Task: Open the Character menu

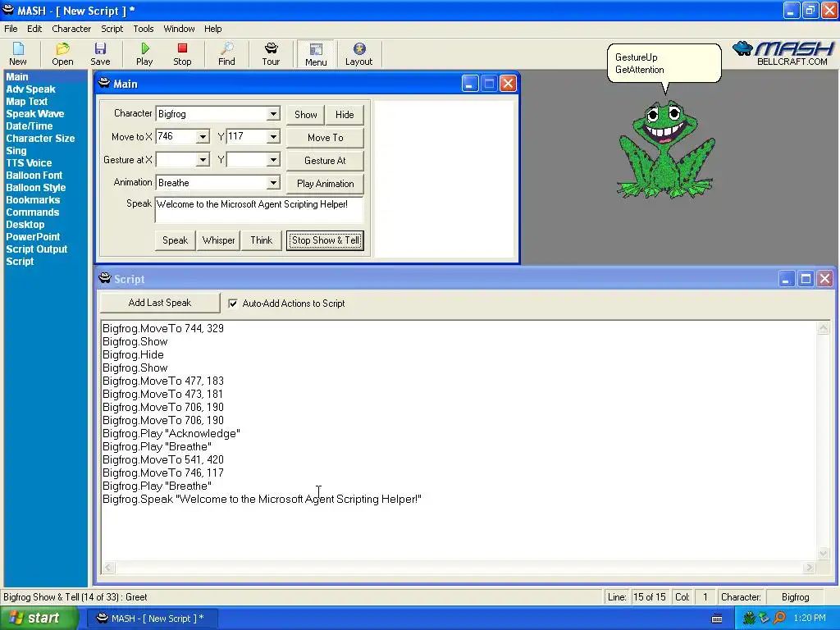Action: click(x=71, y=29)
